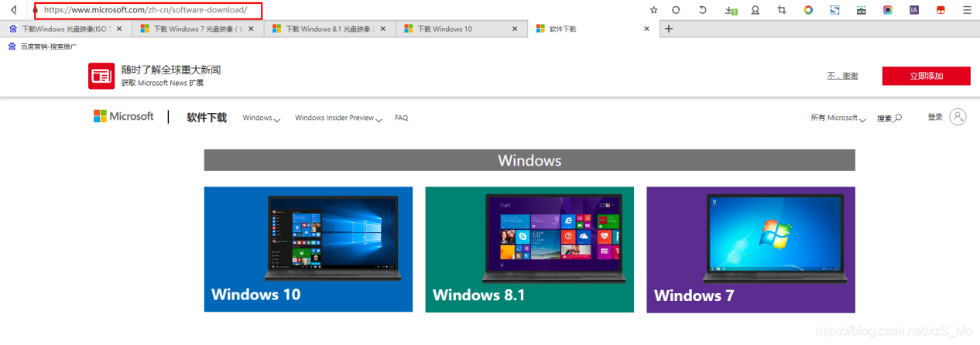980x345 pixels.
Task: Activate the crop screenshot tool icon
Action: point(782,10)
